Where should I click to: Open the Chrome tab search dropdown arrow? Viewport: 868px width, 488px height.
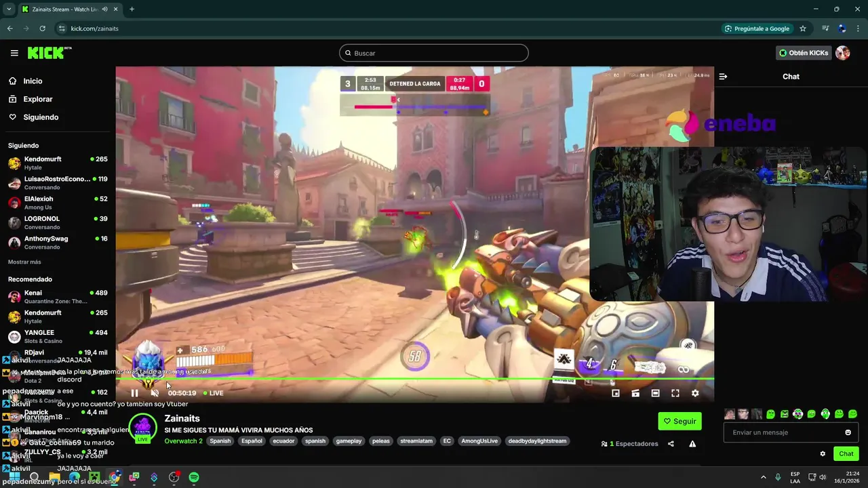coord(9,9)
